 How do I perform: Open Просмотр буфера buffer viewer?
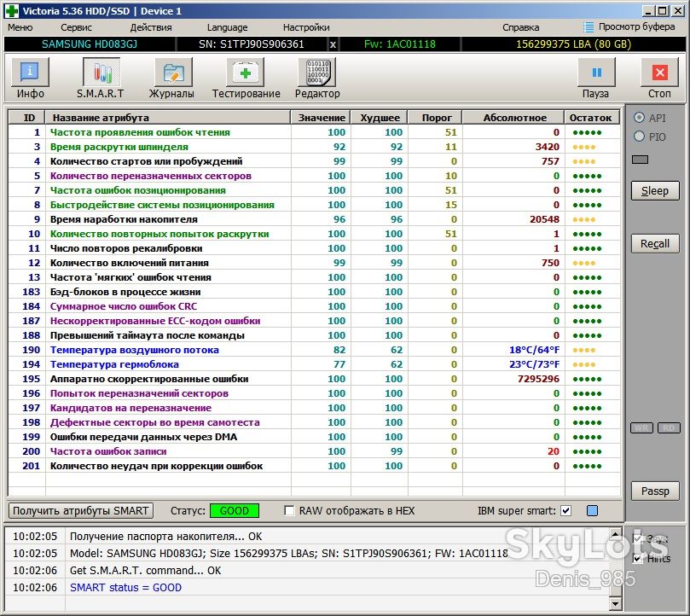click(629, 26)
